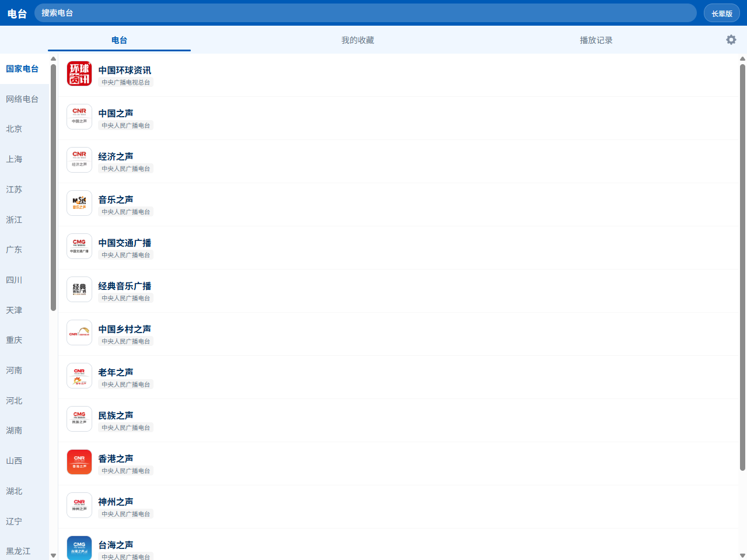Click the 经济之声 station logo
Screen dimensions: 747x560
[x=79, y=160]
